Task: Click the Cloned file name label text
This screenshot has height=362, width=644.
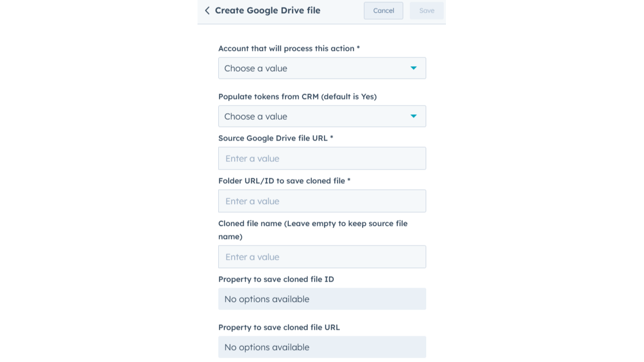Action: (x=313, y=230)
